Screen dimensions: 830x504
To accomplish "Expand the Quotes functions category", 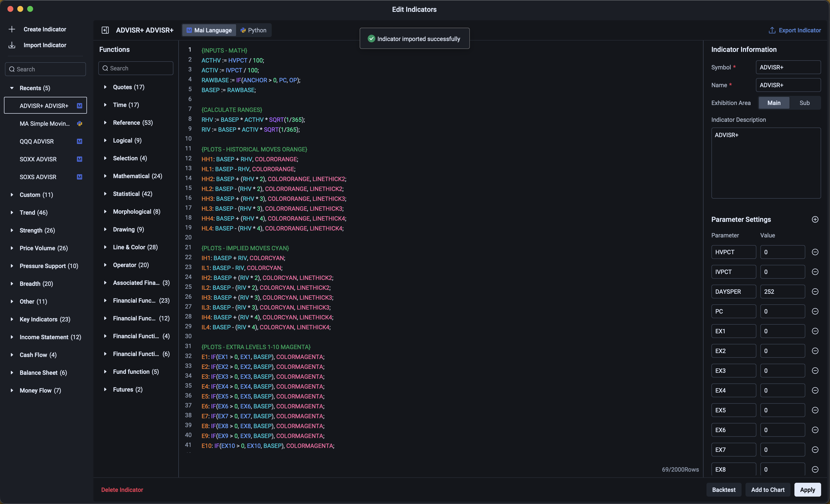I will pyautogui.click(x=105, y=87).
